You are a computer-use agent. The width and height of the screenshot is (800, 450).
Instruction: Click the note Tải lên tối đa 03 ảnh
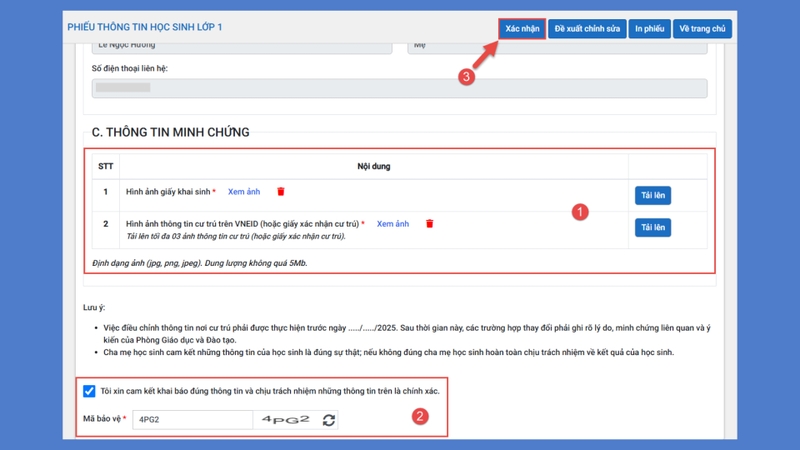(236, 236)
